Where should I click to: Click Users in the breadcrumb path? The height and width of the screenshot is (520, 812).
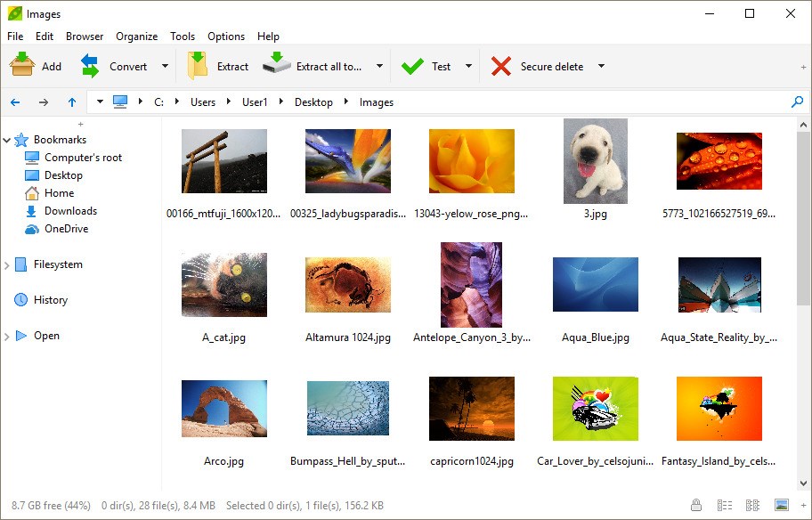point(203,102)
